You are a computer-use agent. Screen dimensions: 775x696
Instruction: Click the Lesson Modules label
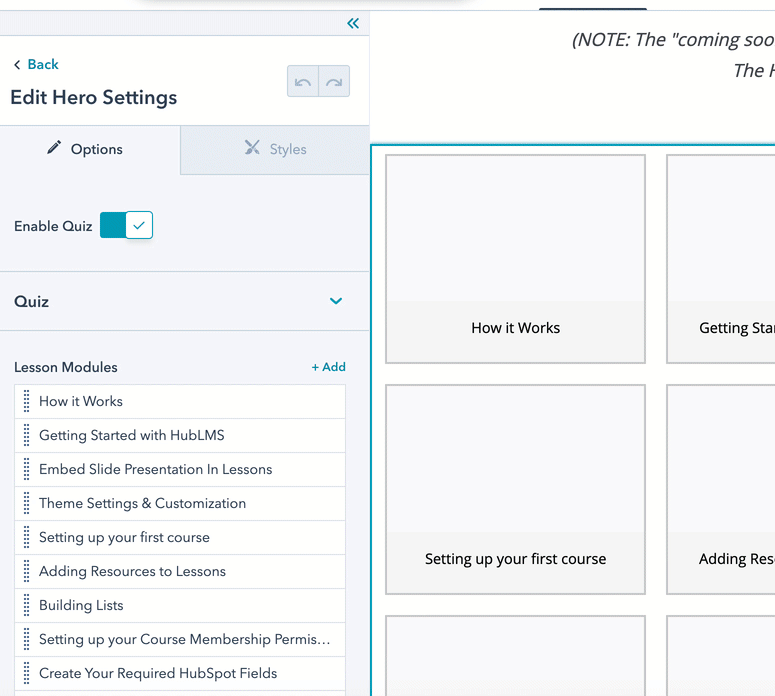click(x=66, y=367)
